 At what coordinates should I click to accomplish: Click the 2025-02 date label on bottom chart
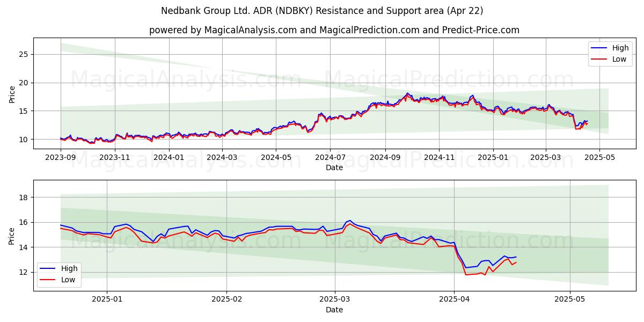226,299
